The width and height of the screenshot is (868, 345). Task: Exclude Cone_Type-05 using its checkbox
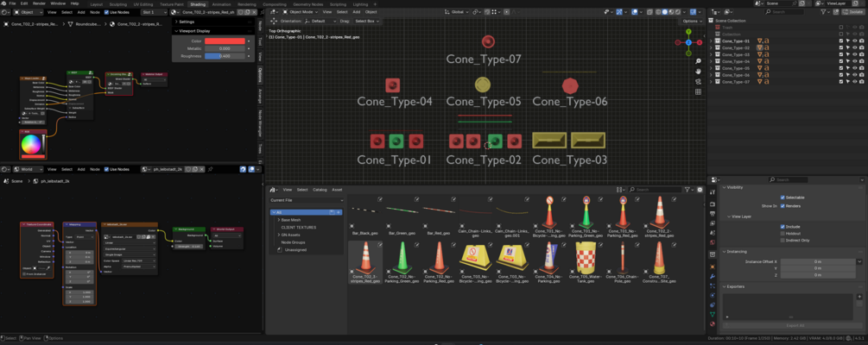[x=841, y=68]
